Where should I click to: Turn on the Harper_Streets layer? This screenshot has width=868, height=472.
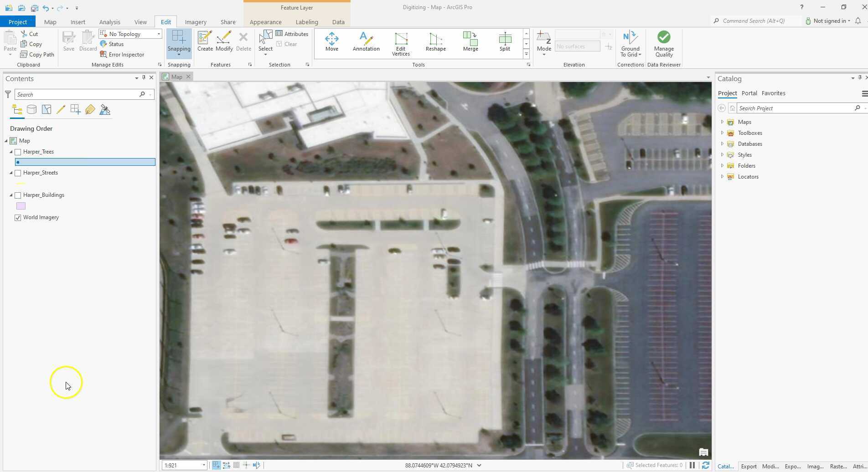(18, 173)
